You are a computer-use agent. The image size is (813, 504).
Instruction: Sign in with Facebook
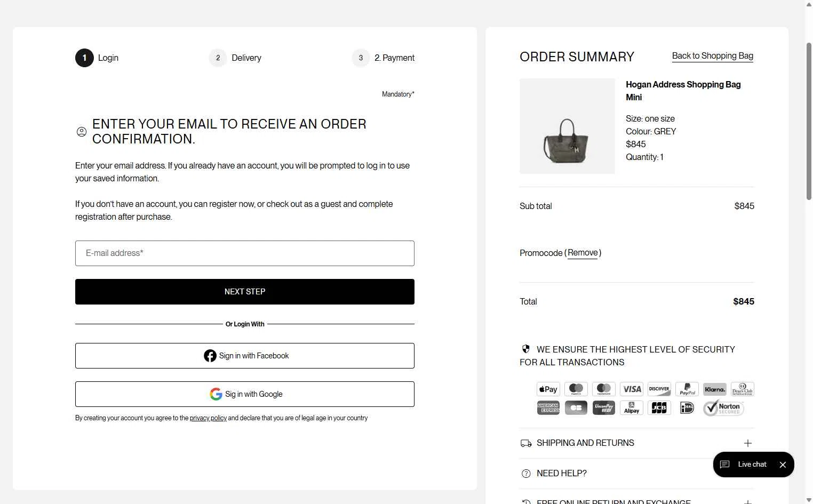(x=245, y=356)
